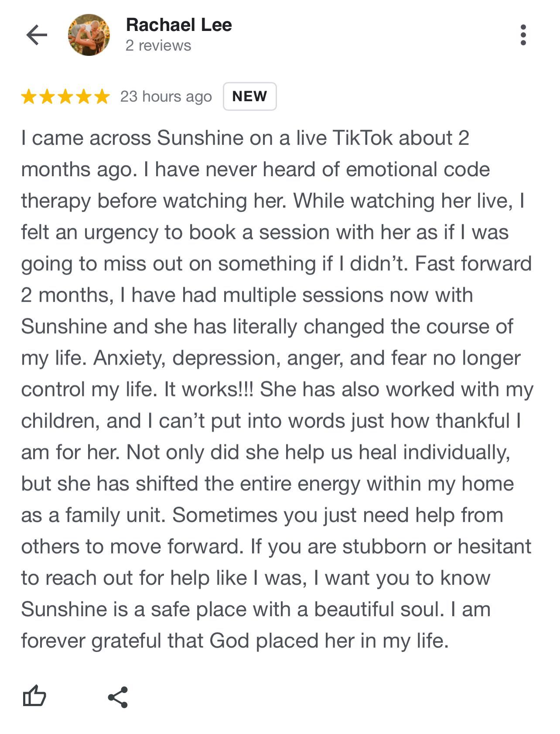Viewport: 560px width, 734px height.
Task: Click the "23 hours ago" timestamp
Action: pos(166,96)
